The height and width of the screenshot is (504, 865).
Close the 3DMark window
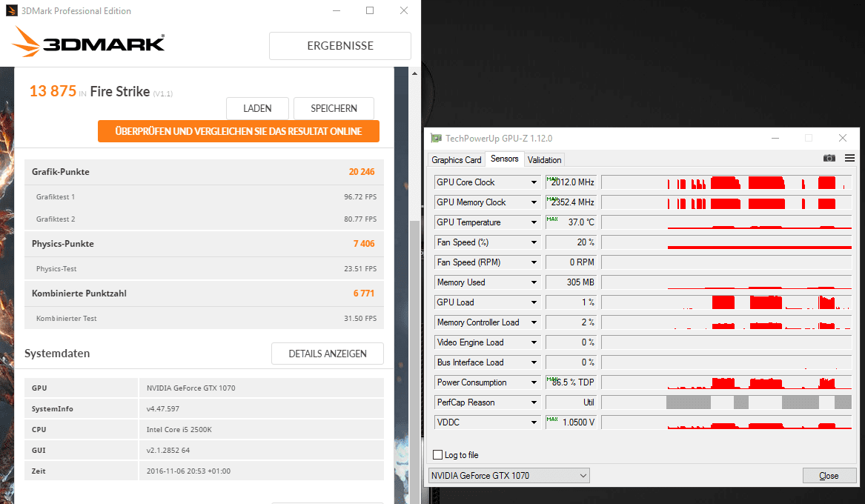404,10
